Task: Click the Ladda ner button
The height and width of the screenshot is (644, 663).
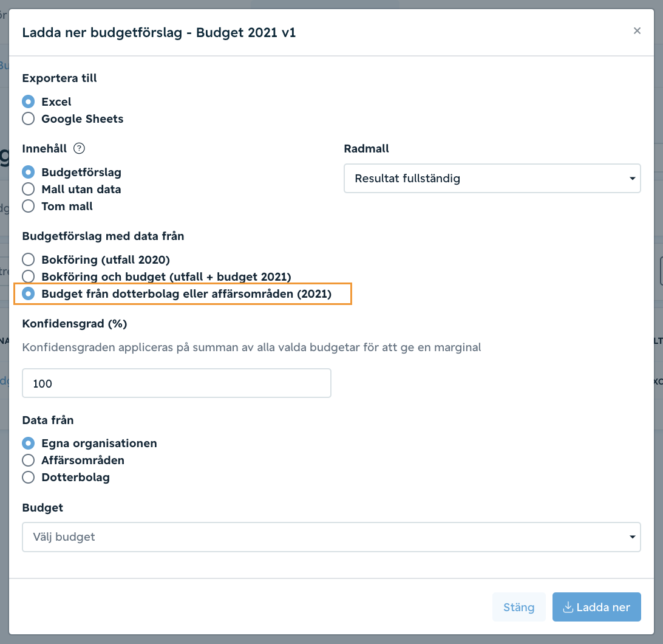Action: (596, 607)
